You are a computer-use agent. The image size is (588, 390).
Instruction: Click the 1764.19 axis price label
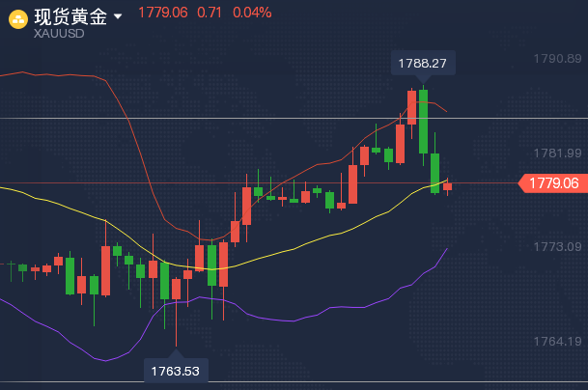(x=557, y=342)
